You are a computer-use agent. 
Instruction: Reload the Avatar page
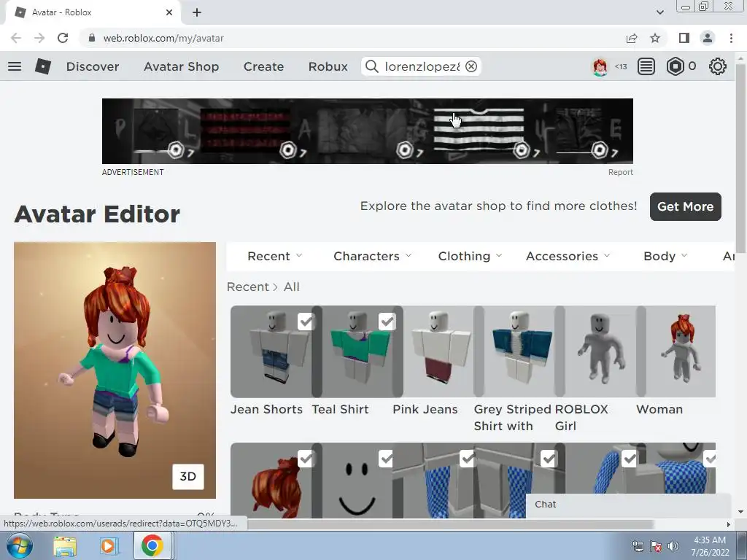pos(63,38)
